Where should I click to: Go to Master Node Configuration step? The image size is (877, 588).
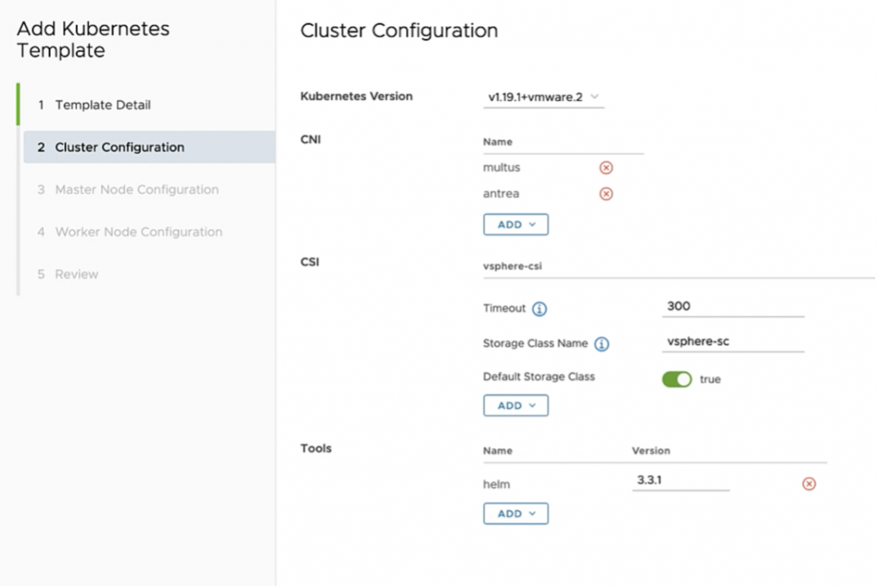tap(136, 190)
